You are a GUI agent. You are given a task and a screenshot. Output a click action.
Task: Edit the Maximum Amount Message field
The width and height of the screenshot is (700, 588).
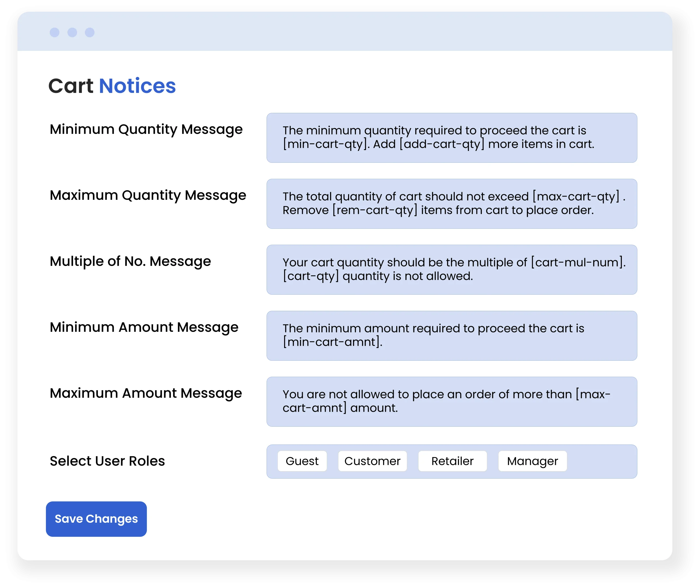pyautogui.click(x=451, y=402)
